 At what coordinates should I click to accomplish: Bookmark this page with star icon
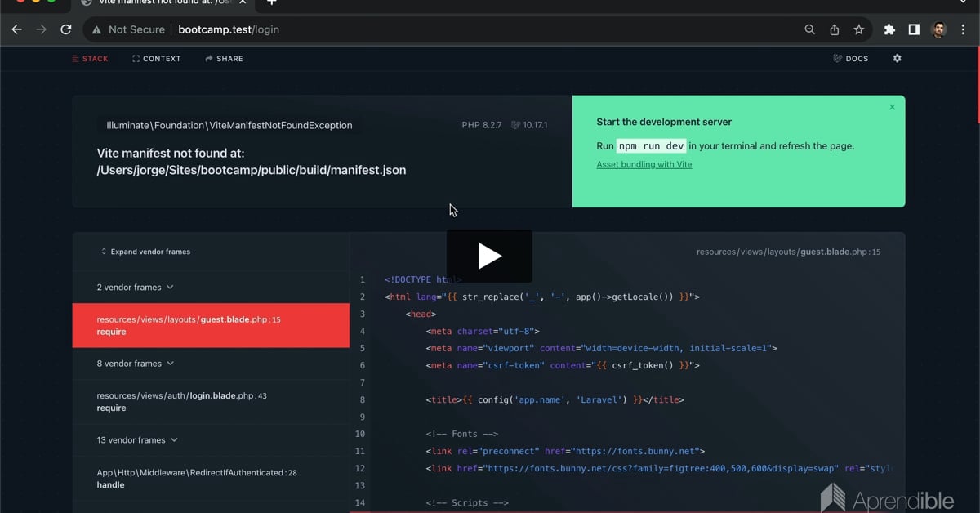coord(858,29)
